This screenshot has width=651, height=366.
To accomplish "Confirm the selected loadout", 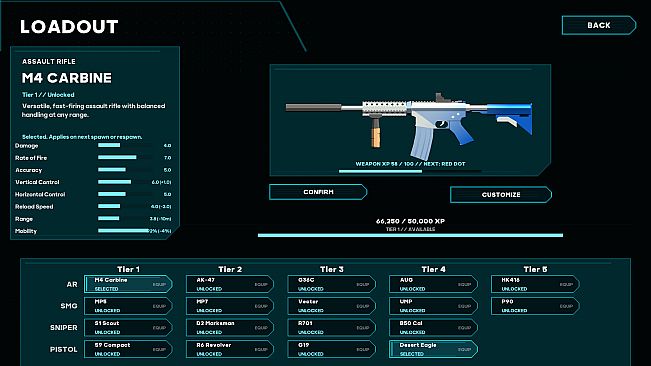I will click(318, 192).
